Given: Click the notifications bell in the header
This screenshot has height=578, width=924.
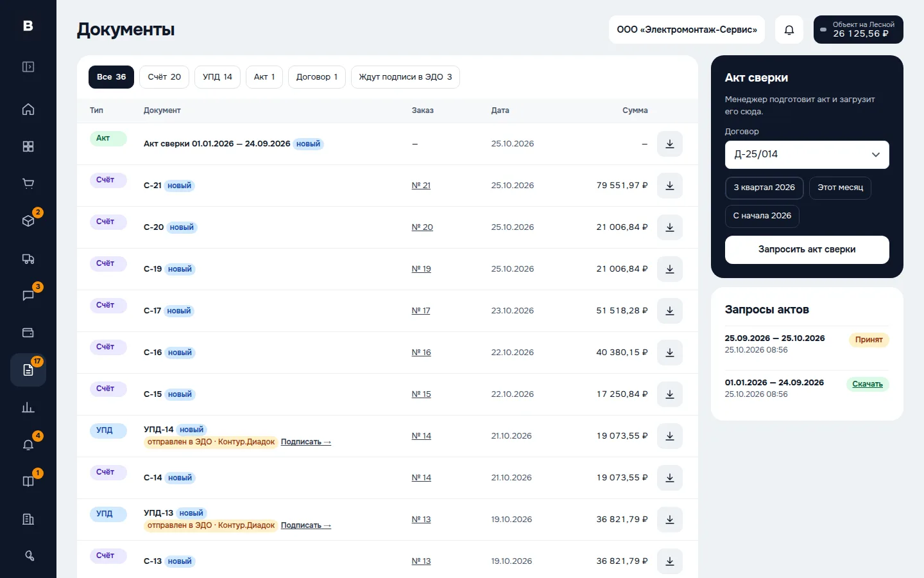Looking at the screenshot, I should (x=789, y=30).
